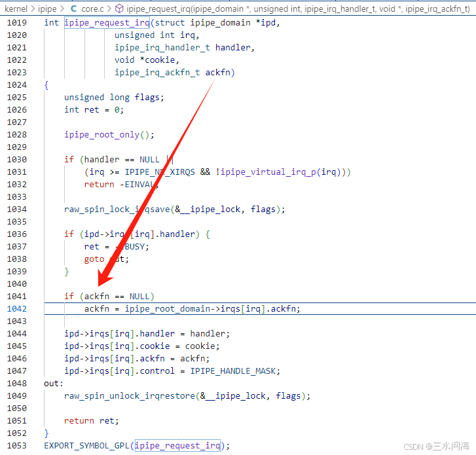Click 'goto out;' statement
Image resolution: width=476 pixels, height=455 pixels.
(x=106, y=259)
